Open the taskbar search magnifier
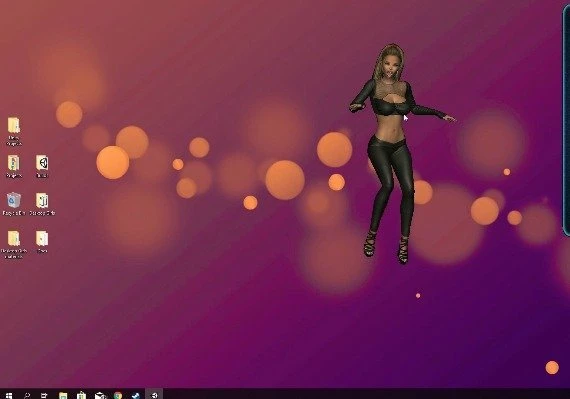The width and height of the screenshot is (570, 399). (x=27, y=395)
